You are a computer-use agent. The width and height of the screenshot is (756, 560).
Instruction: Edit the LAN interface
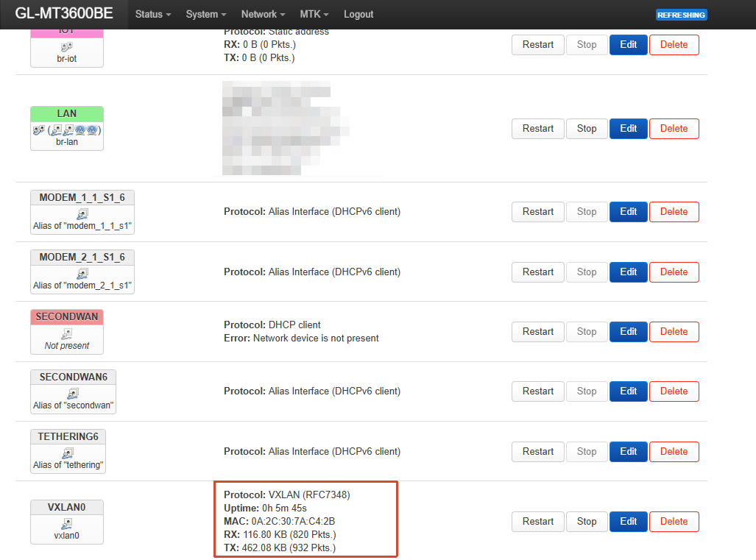click(628, 129)
